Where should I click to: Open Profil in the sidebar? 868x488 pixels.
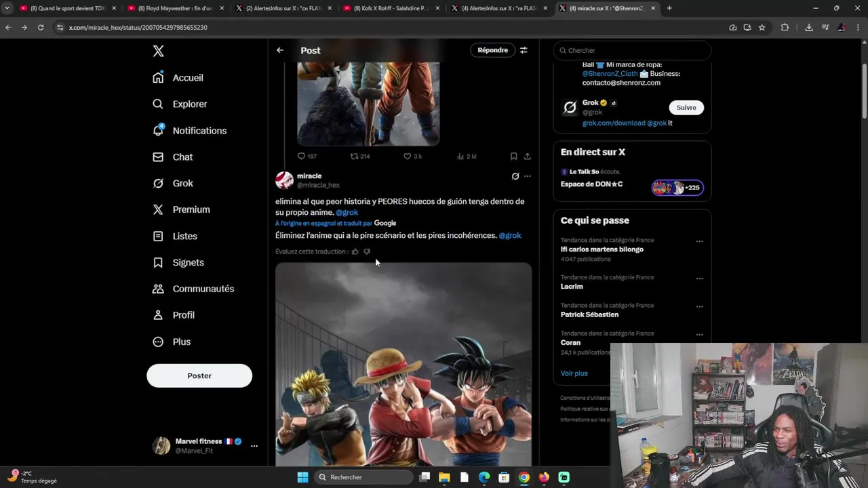click(174, 316)
